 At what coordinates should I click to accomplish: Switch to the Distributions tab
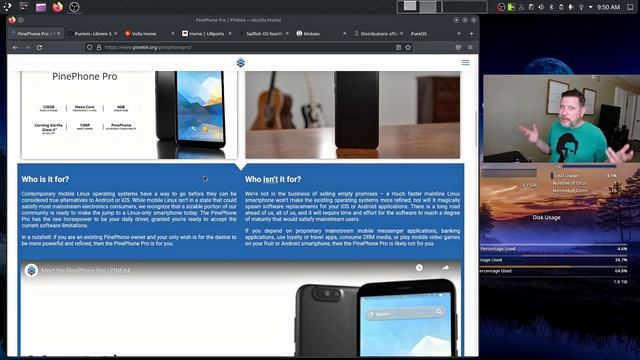click(378, 33)
